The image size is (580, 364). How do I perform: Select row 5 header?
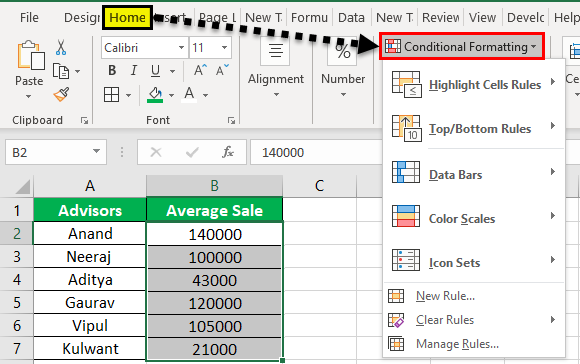(x=17, y=303)
